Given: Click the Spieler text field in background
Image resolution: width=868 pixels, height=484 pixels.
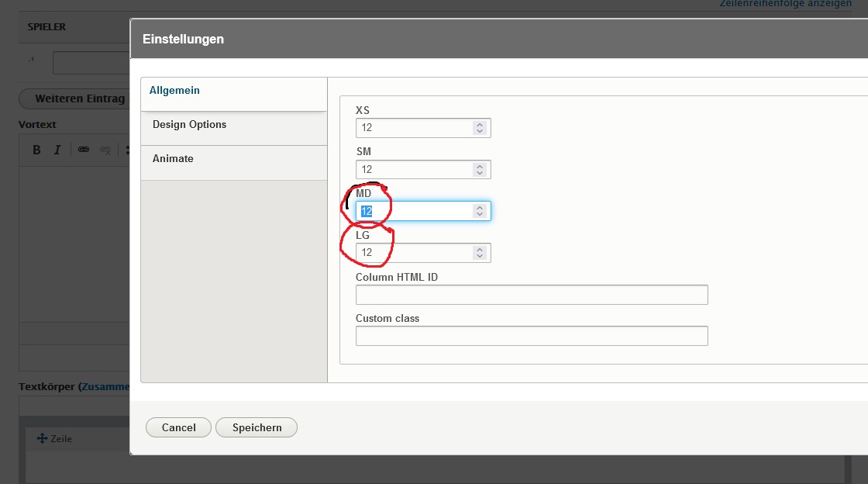Looking at the screenshot, I should [x=91, y=63].
